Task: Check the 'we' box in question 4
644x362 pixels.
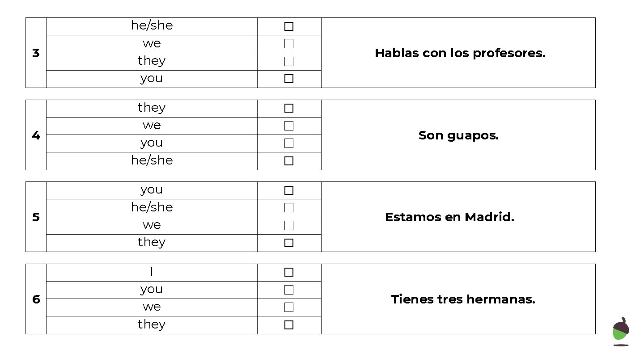Action: [289, 126]
